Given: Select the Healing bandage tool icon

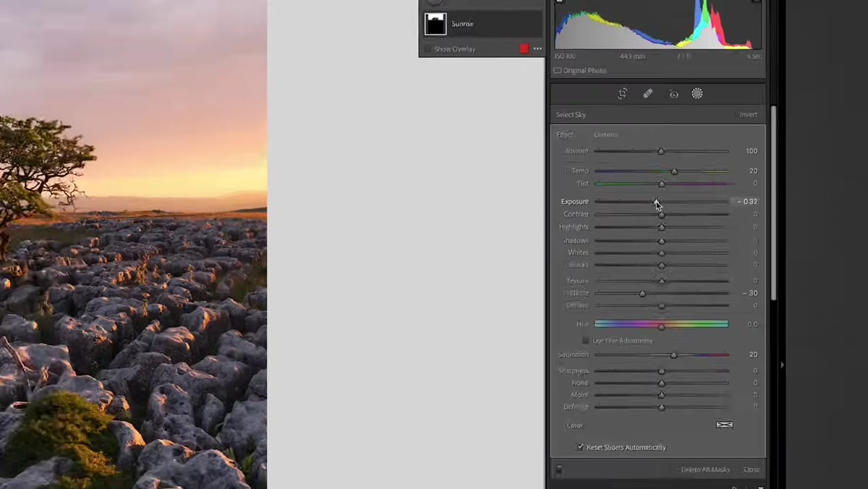Looking at the screenshot, I should pos(648,93).
